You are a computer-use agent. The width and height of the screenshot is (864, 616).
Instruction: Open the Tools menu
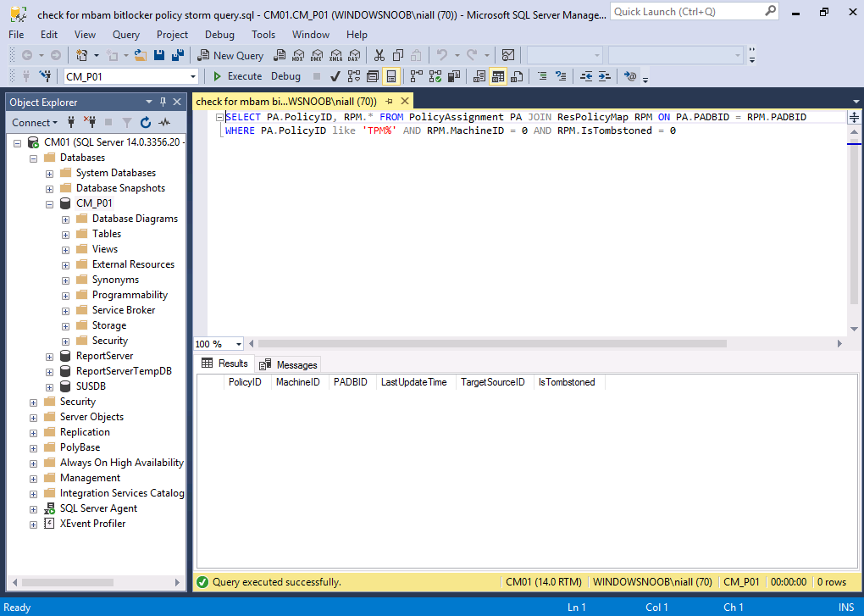tap(263, 34)
